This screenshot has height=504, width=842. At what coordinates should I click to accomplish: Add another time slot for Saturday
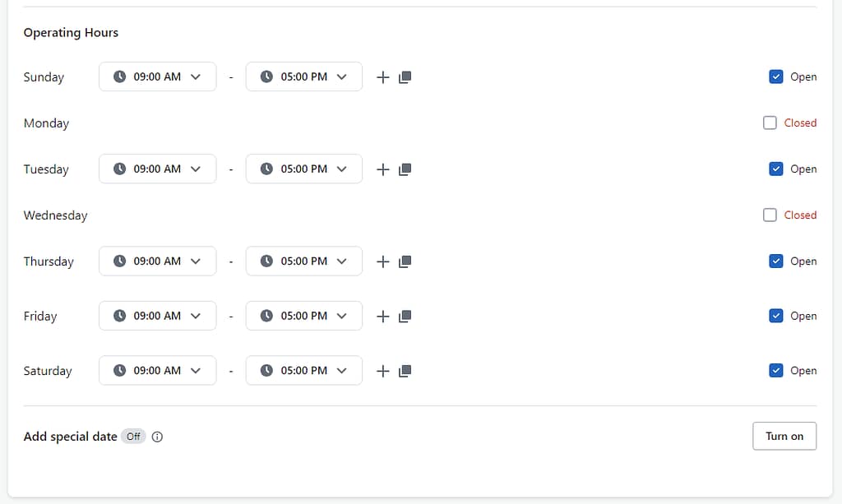coord(382,371)
